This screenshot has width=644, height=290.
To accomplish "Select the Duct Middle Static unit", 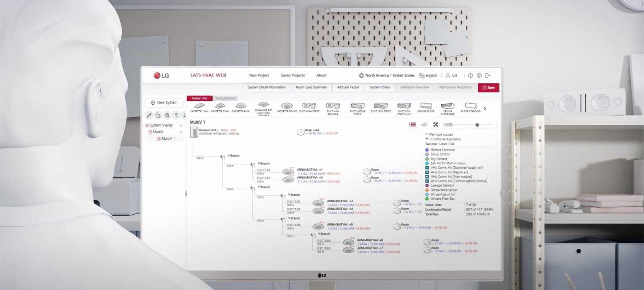I will pyautogui.click(x=357, y=106).
